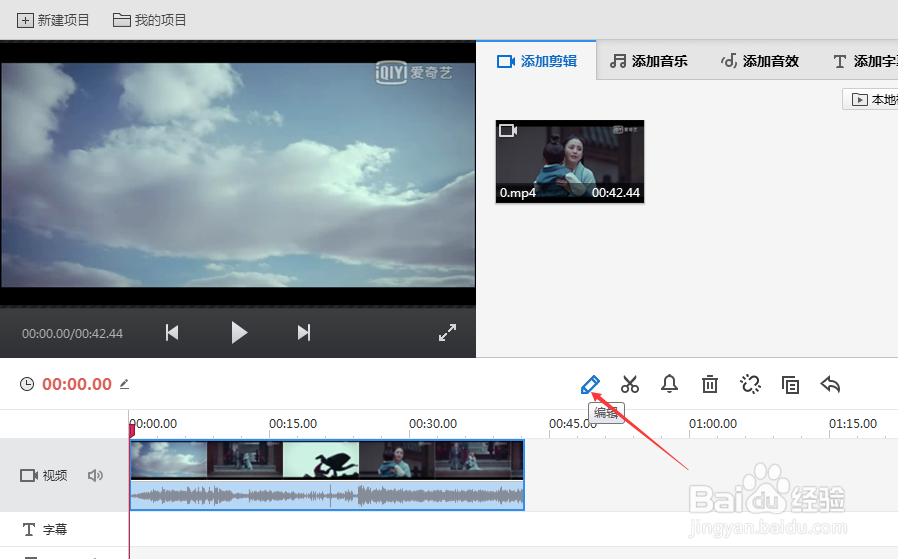
Task: Click the copy clip icon
Action: click(790, 385)
